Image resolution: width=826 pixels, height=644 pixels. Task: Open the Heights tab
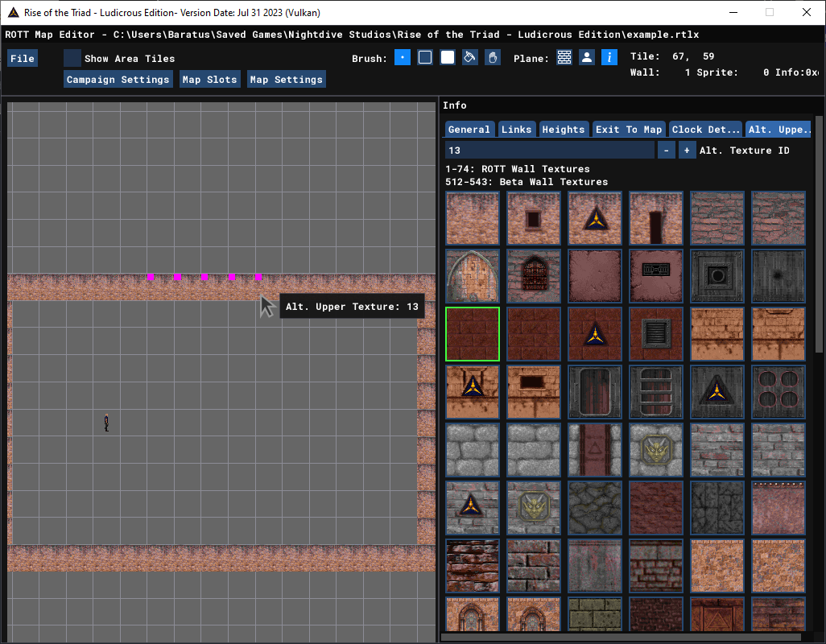click(x=563, y=130)
